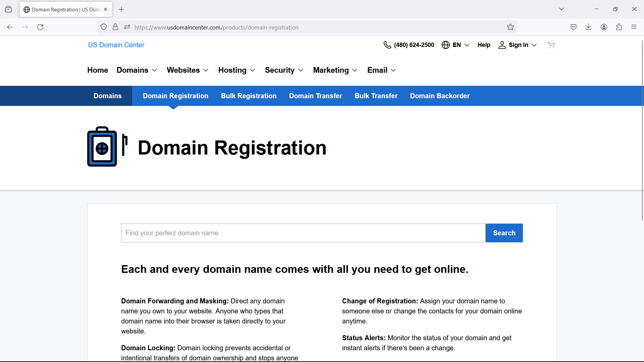Reload the current page
644x362 pixels.
(x=40, y=27)
